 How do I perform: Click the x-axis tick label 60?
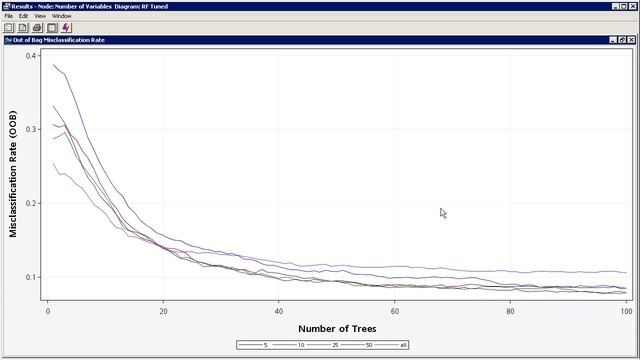(x=395, y=311)
